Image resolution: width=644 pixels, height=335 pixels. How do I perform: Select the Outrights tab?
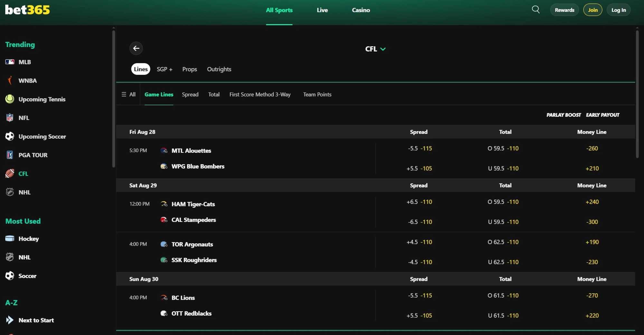pos(219,69)
